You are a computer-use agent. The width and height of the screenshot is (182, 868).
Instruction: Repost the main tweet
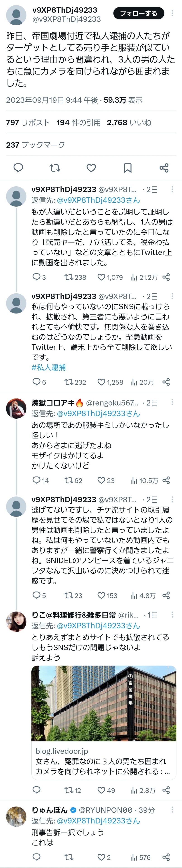point(55,167)
